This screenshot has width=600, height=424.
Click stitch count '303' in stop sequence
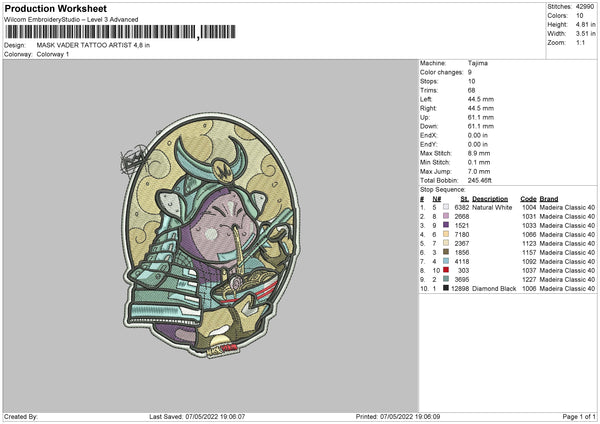click(463, 271)
